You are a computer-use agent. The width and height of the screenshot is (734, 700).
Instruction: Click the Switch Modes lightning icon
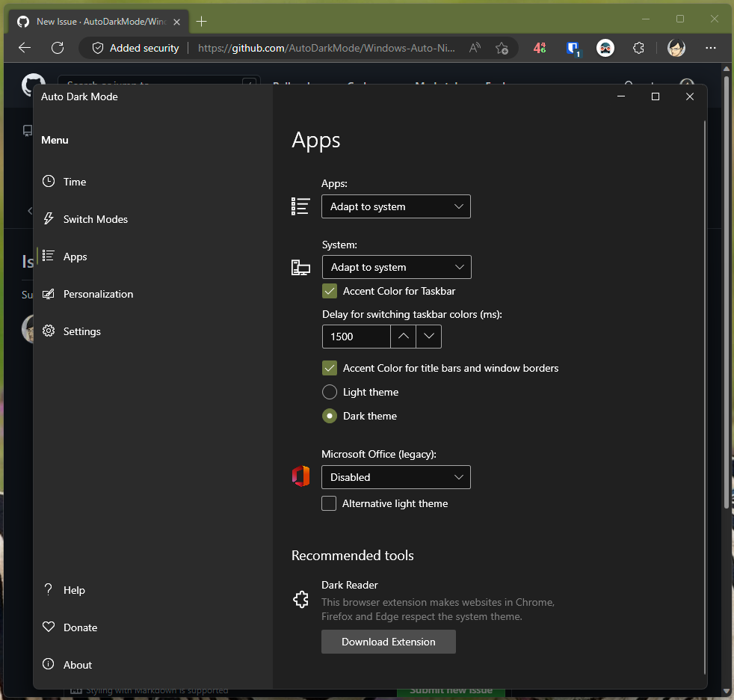tap(49, 218)
